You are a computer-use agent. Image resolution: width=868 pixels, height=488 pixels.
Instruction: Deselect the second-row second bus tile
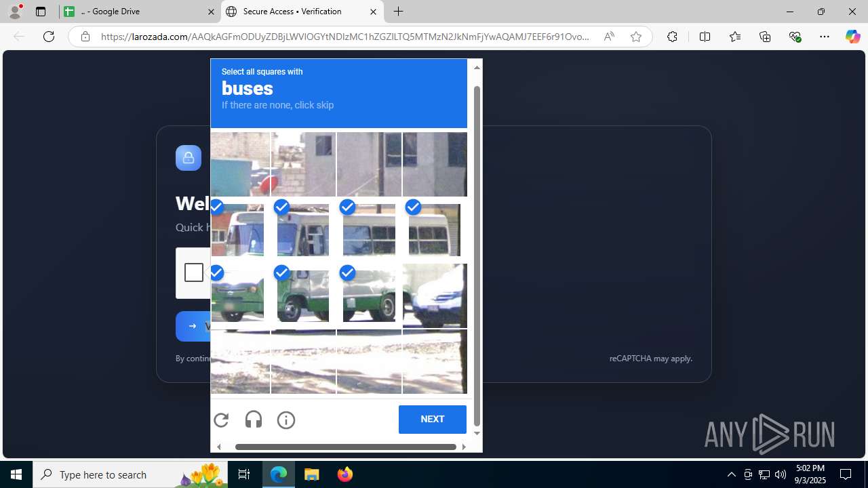click(303, 230)
